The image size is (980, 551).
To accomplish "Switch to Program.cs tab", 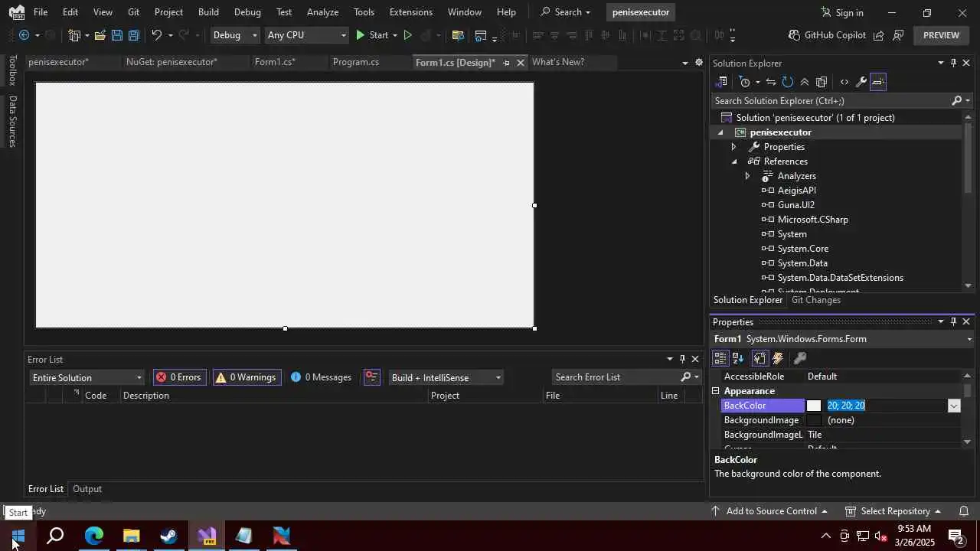I will coord(356,62).
